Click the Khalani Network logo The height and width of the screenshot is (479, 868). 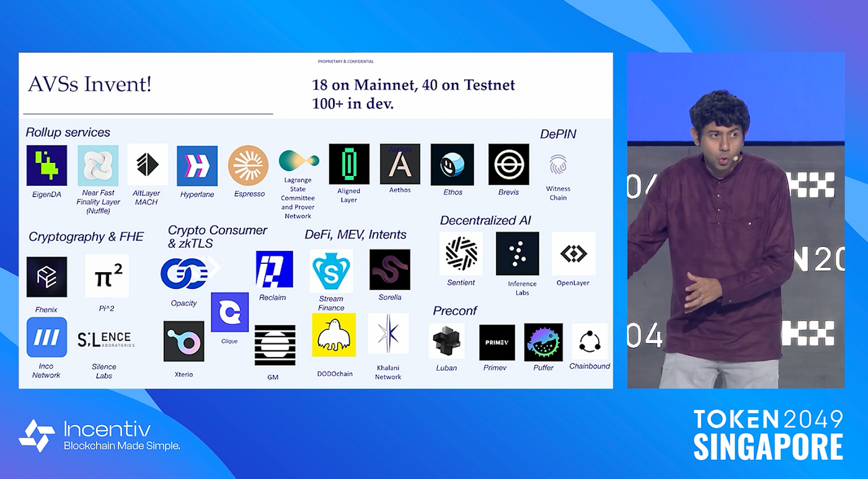[388, 333]
